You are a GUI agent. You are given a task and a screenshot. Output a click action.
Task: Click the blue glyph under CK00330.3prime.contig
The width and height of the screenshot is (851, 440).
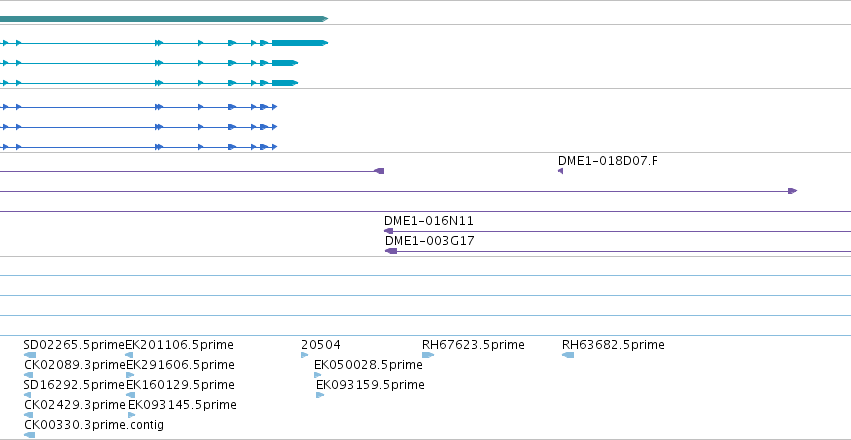coord(29,435)
